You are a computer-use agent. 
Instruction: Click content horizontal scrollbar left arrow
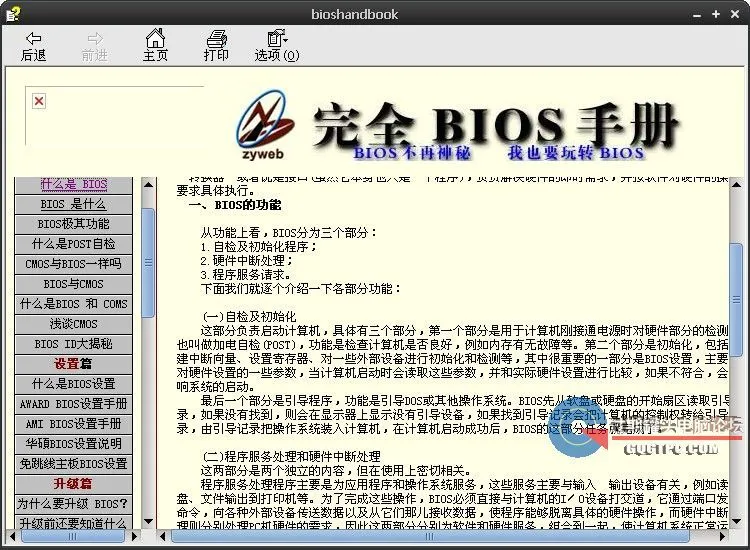163,537
